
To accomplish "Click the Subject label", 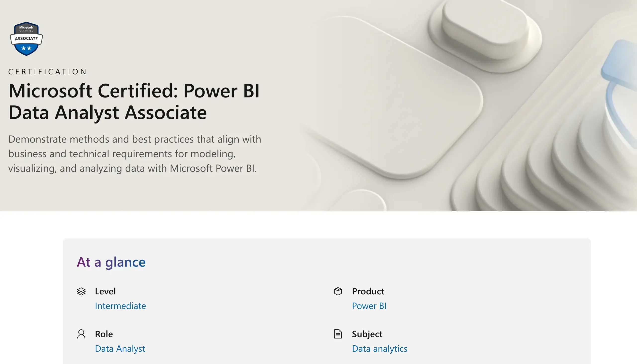I will [x=367, y=334].
